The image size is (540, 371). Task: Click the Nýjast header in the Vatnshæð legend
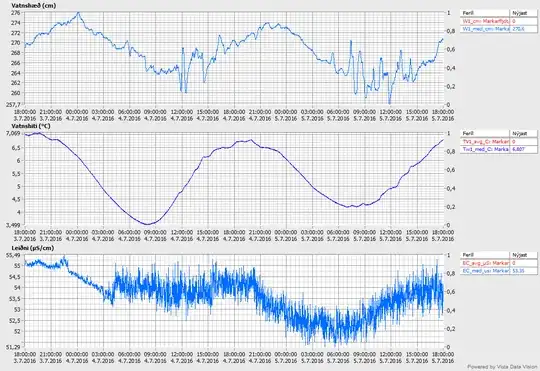click(523, 13)
